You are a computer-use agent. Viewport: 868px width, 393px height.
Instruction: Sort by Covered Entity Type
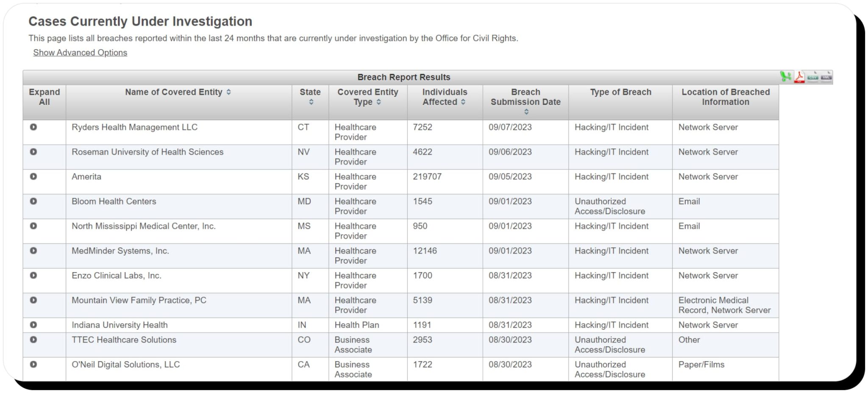[378, 102]
